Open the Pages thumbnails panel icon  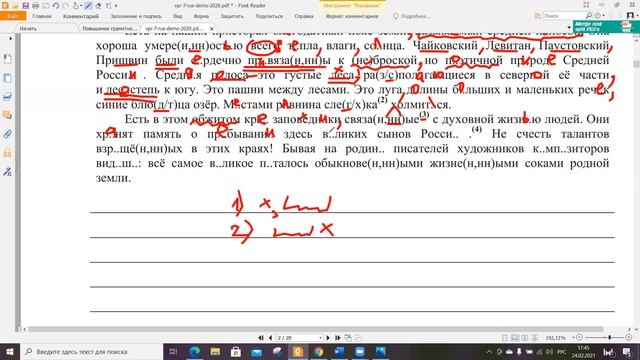point(7,78)
